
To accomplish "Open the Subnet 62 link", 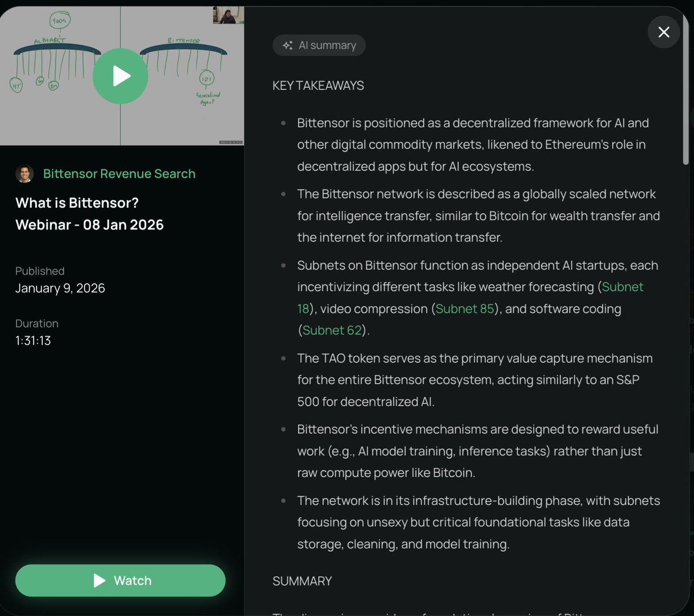I will [332, 330].
